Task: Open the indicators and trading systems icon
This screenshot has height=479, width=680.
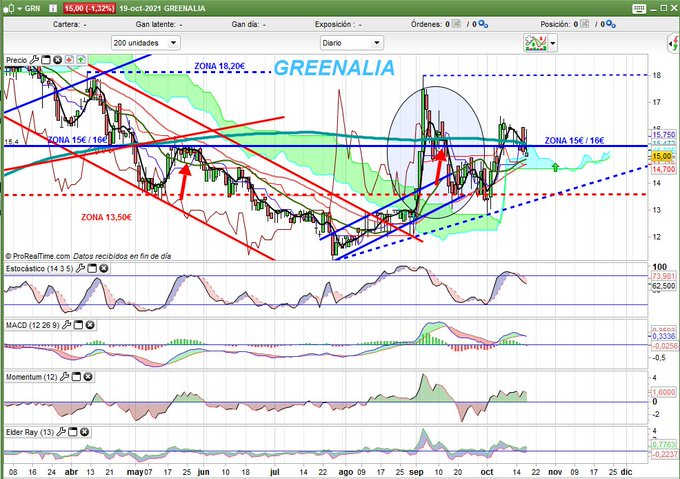Action: (x=536, y=43)
